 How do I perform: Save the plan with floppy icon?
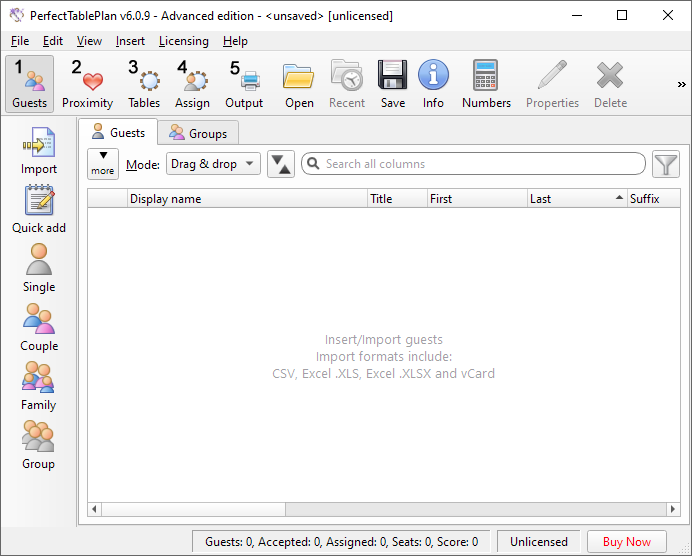point(393,84)
